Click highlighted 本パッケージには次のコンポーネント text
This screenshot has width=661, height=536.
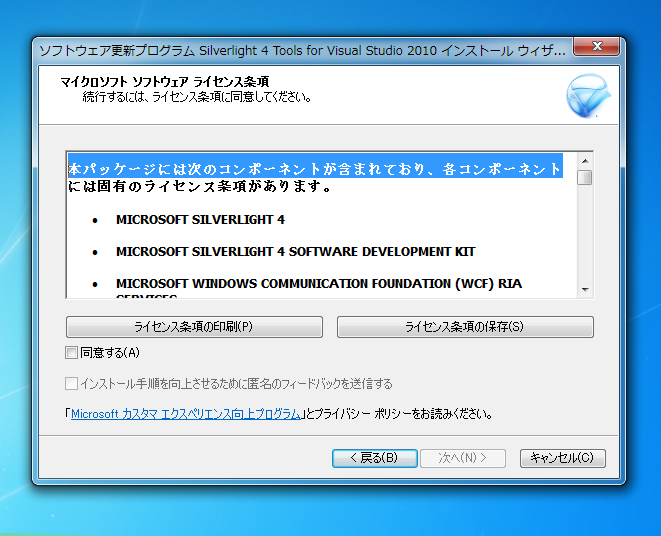(315, 169)
